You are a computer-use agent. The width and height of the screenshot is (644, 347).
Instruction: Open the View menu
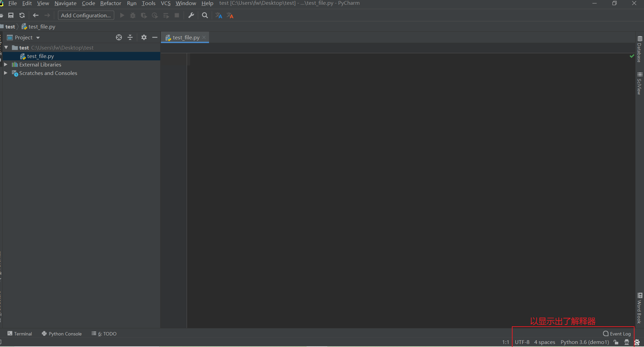pos(43,3)
